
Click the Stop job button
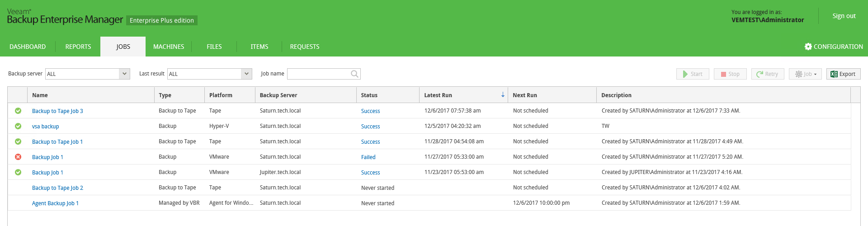tap(730, 74)
